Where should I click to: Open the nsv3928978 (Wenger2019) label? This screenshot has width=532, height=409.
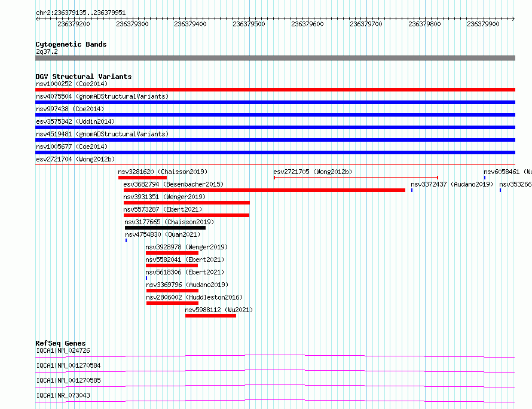coord(186,247)
